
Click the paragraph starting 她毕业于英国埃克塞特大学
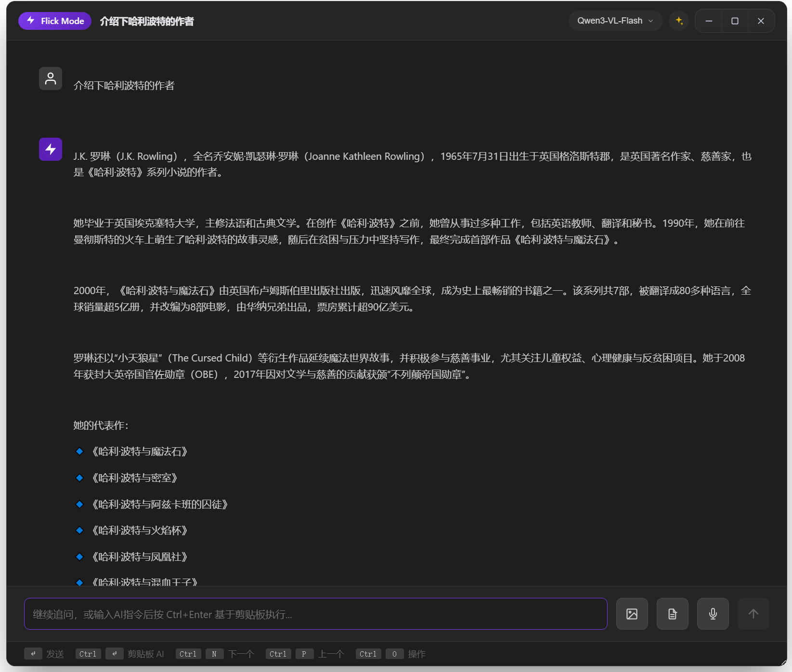pyautogui.click(x=409, y=232)
